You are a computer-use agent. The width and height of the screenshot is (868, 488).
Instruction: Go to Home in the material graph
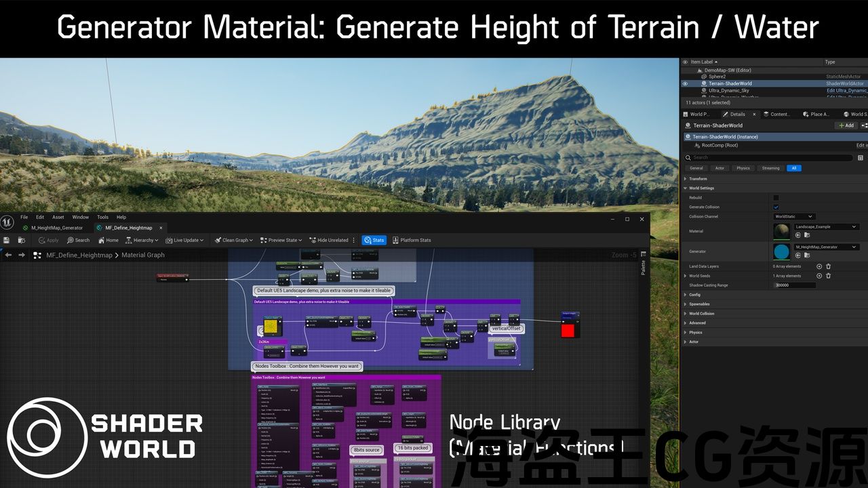108,240
